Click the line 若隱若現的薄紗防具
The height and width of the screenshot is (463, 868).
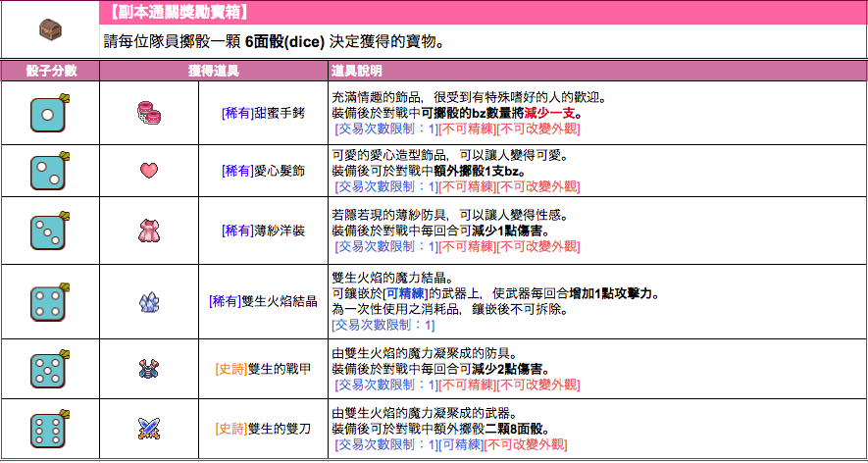pos(453,216)
